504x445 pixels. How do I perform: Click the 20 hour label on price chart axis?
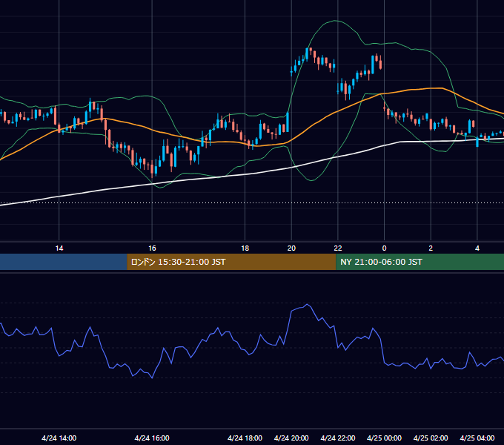291,248
